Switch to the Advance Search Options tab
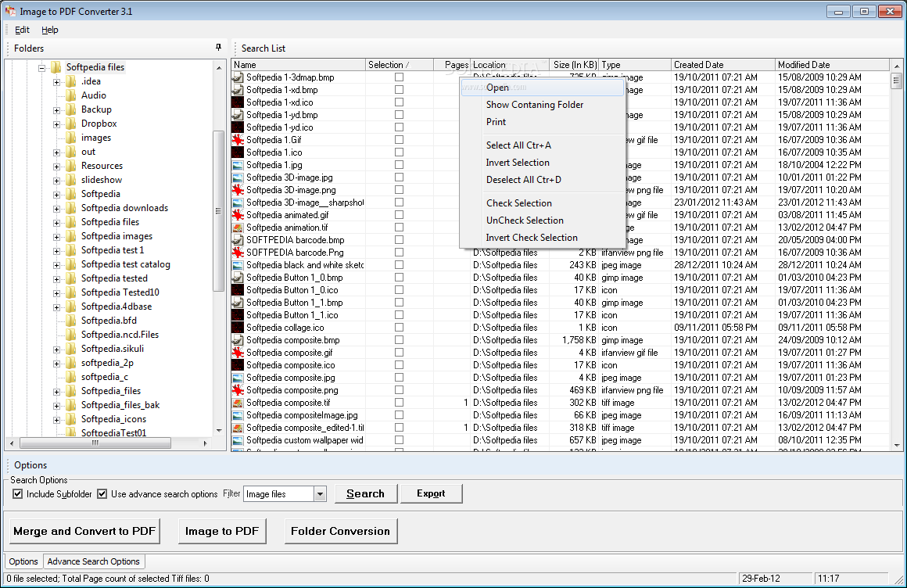Image resolution: width=907 pixels, height=588 pixels. [94, 561]
